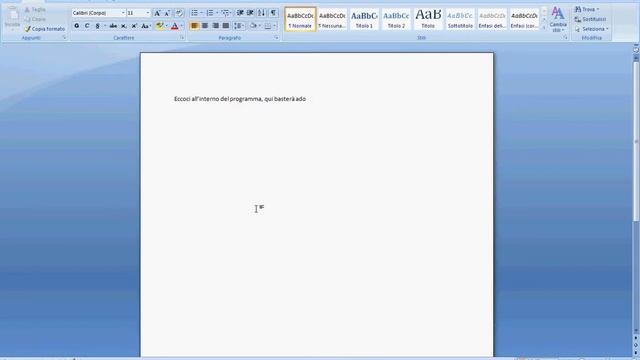Decrease font size with shrink font icon
640x360 pixels.
167,13
